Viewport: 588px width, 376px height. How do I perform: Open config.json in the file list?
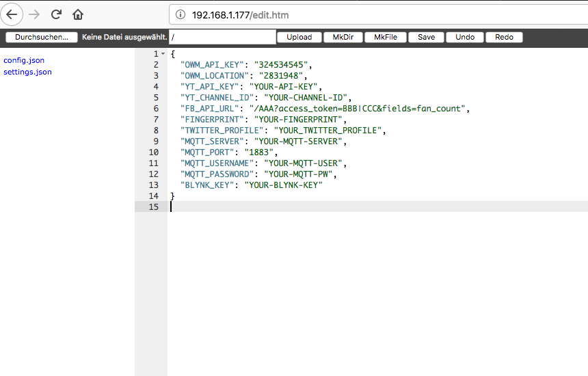click(x=24, y=60)
